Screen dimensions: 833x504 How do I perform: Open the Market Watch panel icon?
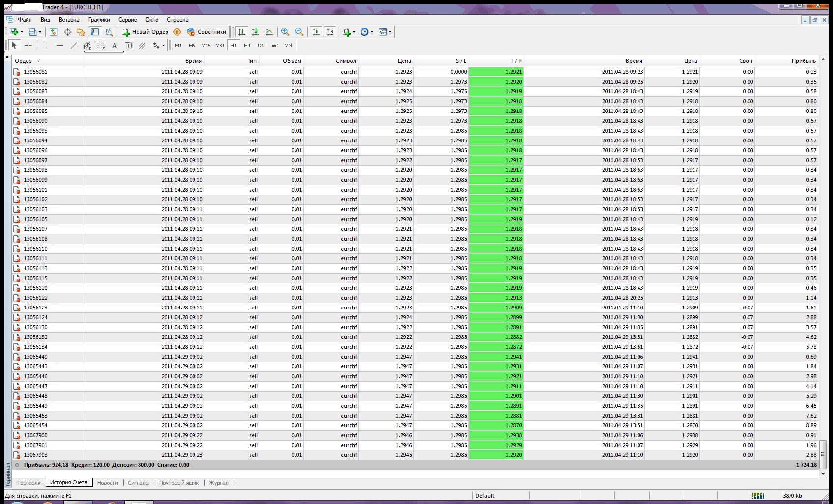tap(54, 32)
